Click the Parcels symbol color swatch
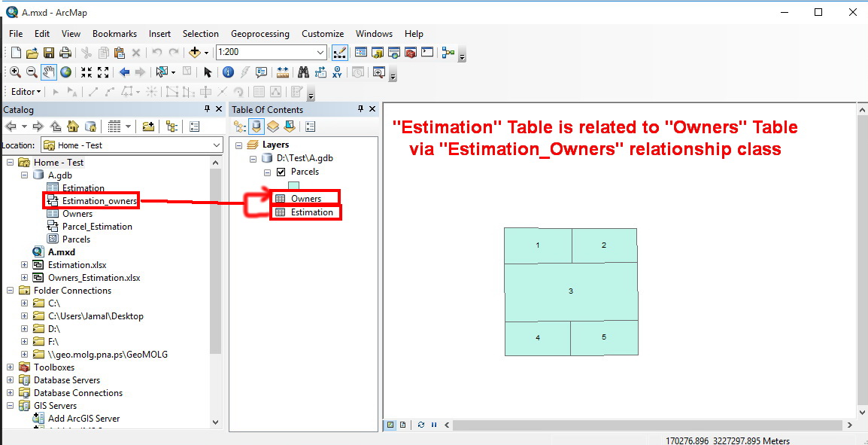The image size is (868, 445). [x=294, y=186]
